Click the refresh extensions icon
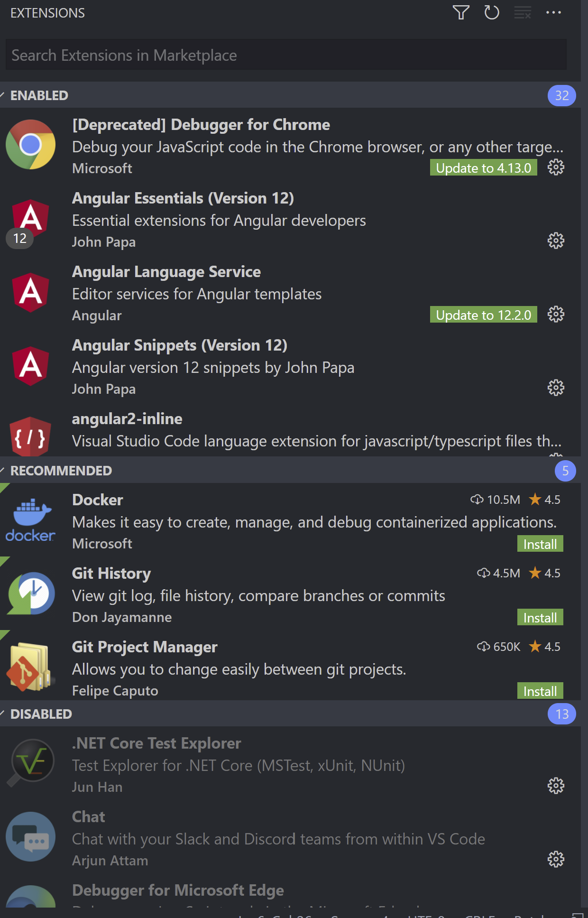588x918 pixels. 492,12
